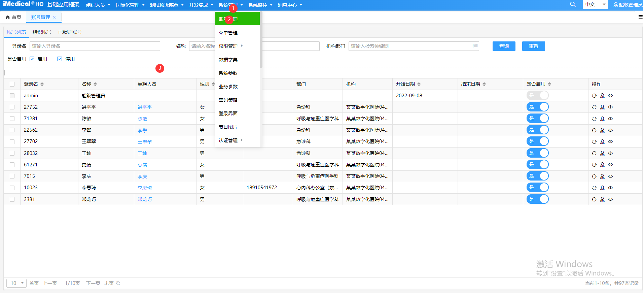Check the row checkbox for admin
This screenshot has height=293, width=644.
tap(12, 96)
